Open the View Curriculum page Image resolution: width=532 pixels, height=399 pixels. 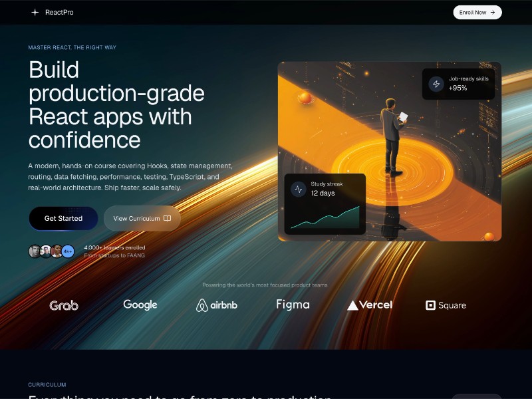point(142,218)
